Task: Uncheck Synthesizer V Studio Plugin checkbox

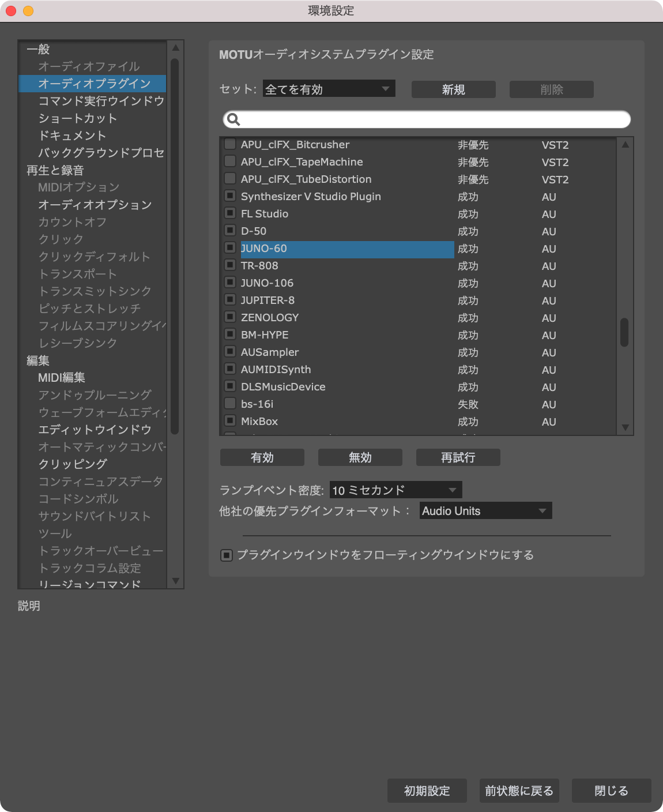Action: (230, 196)
